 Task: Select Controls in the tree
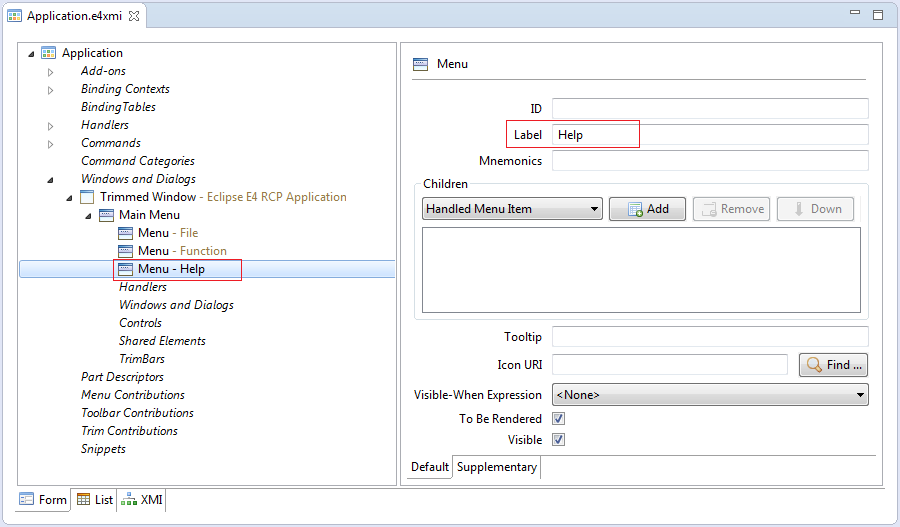coord(141,323)
